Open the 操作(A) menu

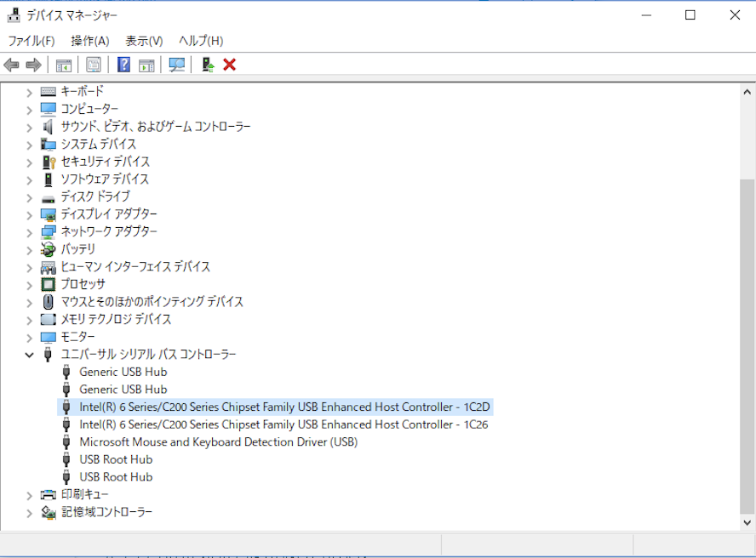(90, 41)
